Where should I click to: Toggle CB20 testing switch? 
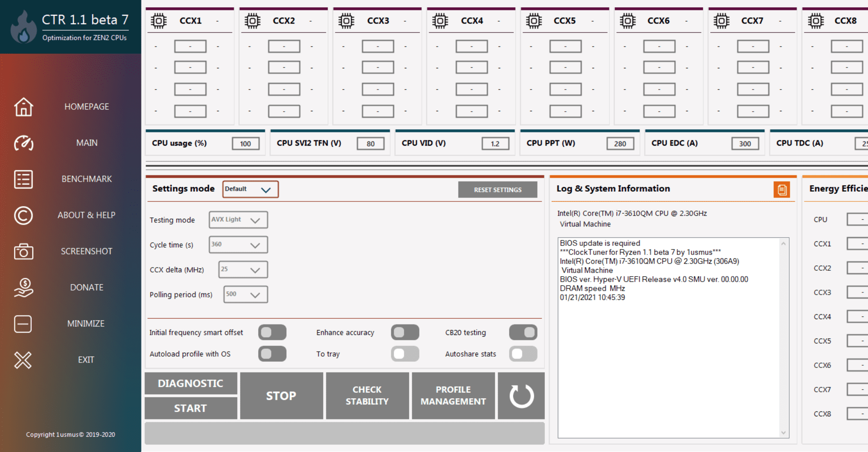(x=523, y=332)
